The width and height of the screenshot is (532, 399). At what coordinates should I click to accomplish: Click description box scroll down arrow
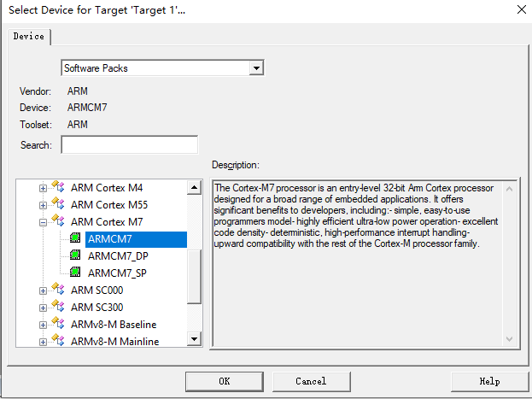tap(509, 338)
